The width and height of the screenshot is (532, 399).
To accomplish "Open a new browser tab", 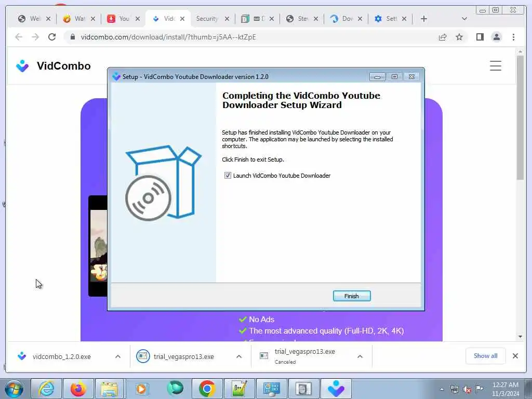I will 423,19.
